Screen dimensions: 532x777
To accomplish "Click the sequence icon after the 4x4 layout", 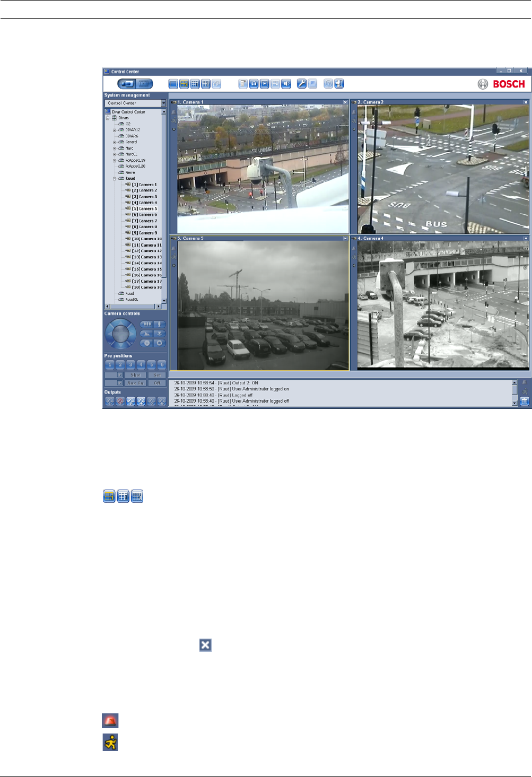I will [x=216, y=84].
